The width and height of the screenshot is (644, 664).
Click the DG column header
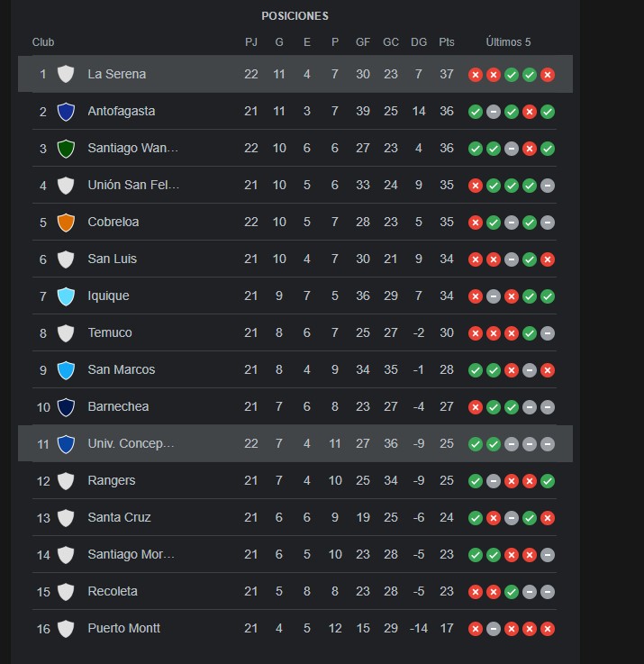point(419,42)
